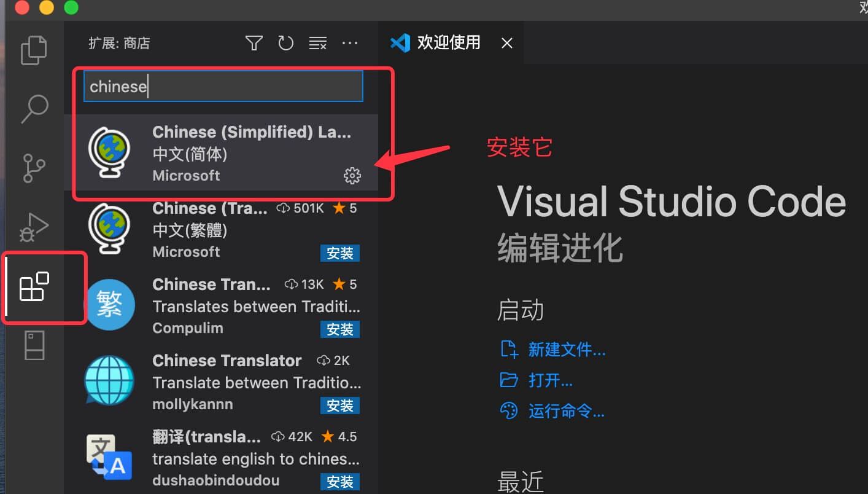The image size is (868, 494).
Task: Select the Run and Debug icon
Action: (34, 227)
